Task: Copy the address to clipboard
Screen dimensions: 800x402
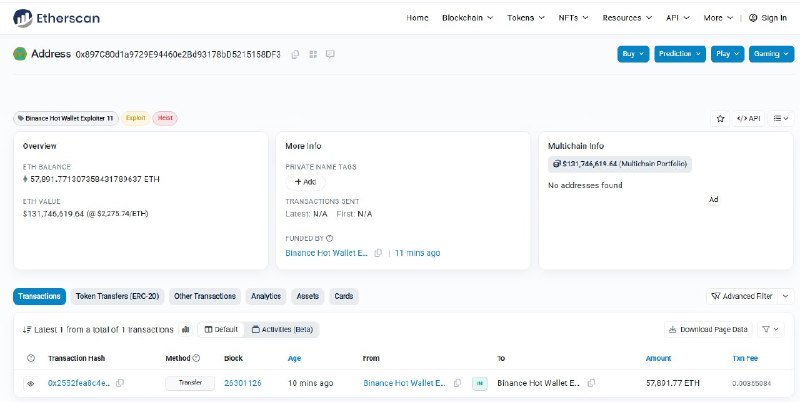Action: 295,54
